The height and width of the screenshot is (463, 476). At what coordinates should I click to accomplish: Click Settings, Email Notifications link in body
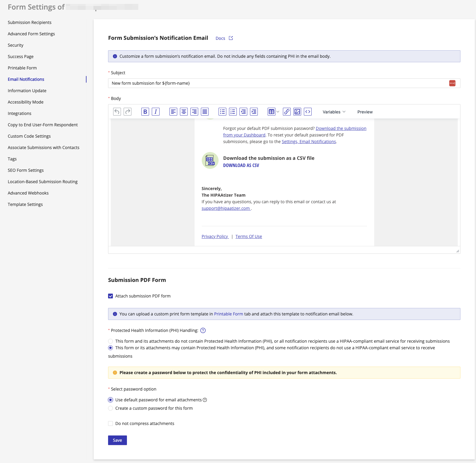309,142
